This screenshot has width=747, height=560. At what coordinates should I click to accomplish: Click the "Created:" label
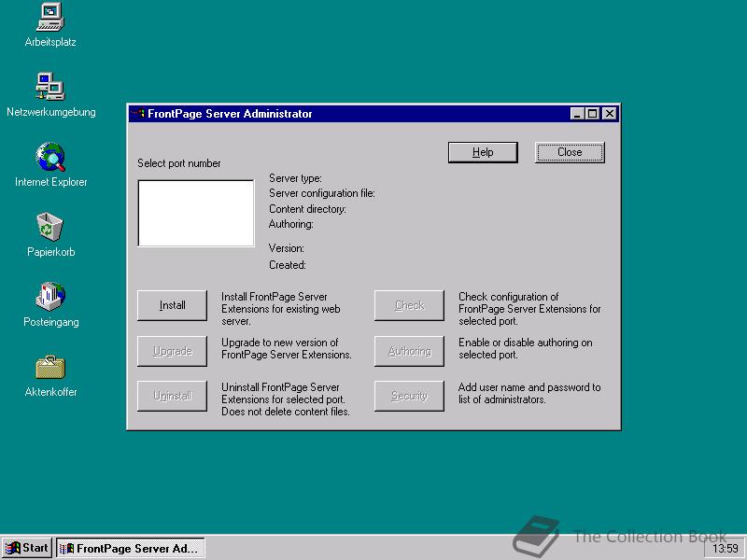(x=288, y=265)
